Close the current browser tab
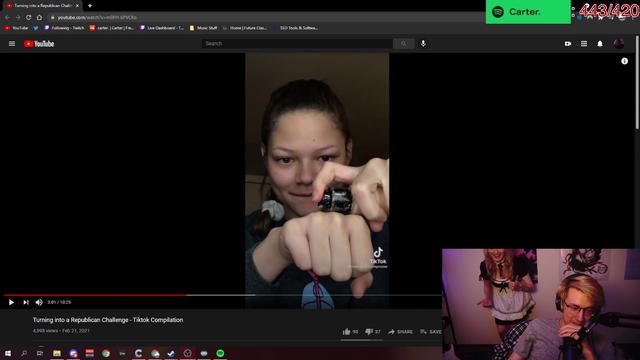 pyautogui.click(x=77, y=6)
